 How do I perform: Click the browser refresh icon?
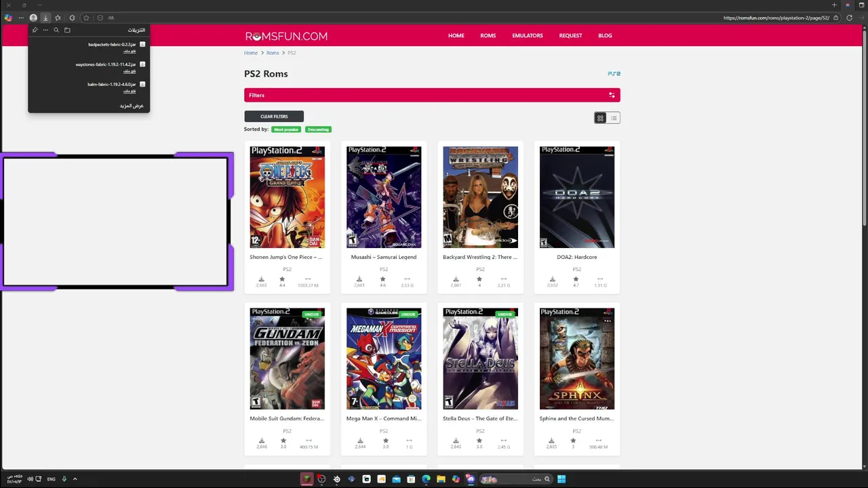849,18
